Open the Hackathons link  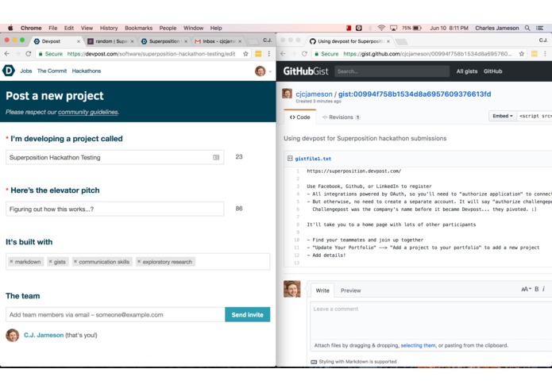[x=87, y=71]
